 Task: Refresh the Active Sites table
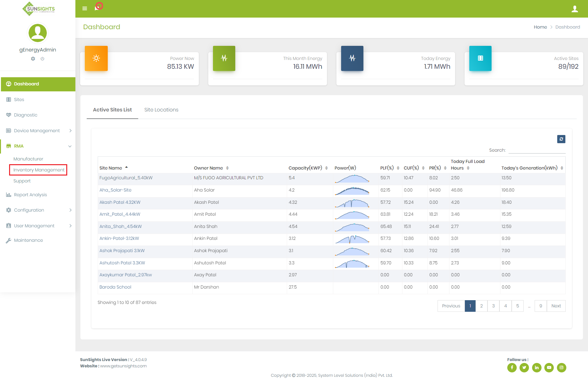(561, 139)
